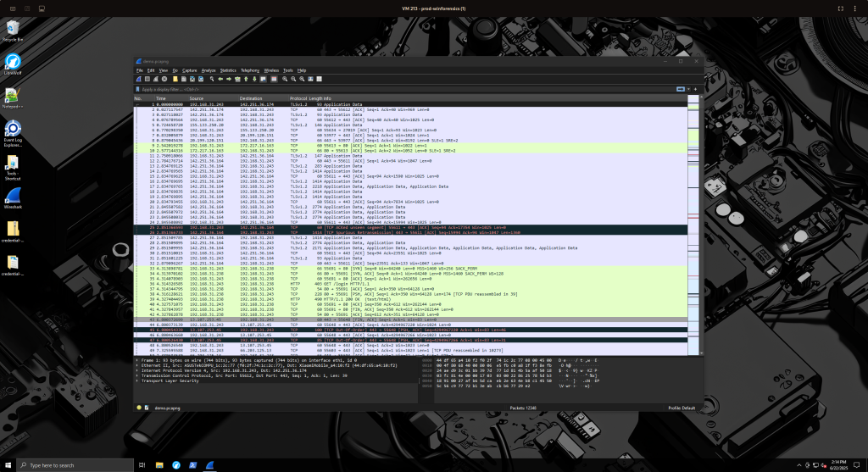Image resolution: width=868 pixels, height=472 pixels.
Task: Click the taskbar search box
Action: click(75, 465)
